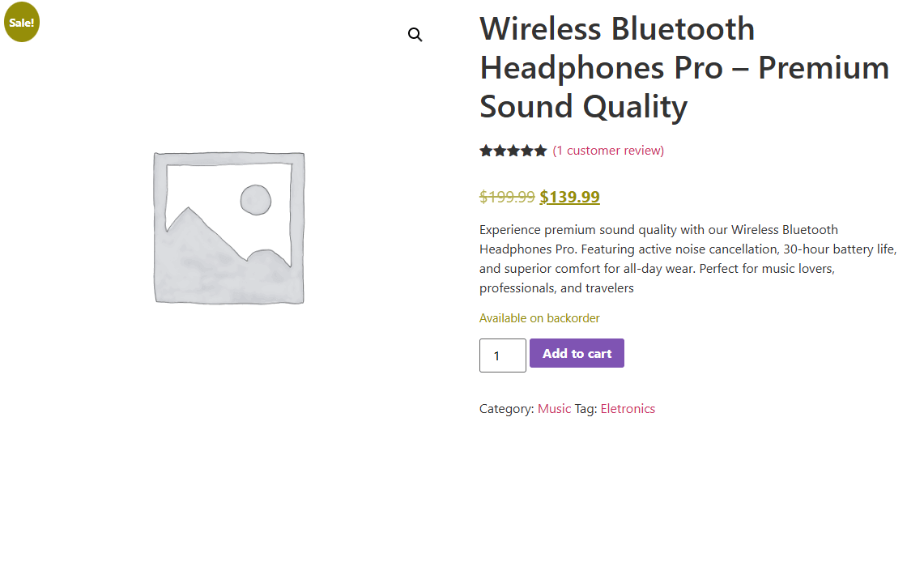Open the Eletronics tag link

[628, 409]
